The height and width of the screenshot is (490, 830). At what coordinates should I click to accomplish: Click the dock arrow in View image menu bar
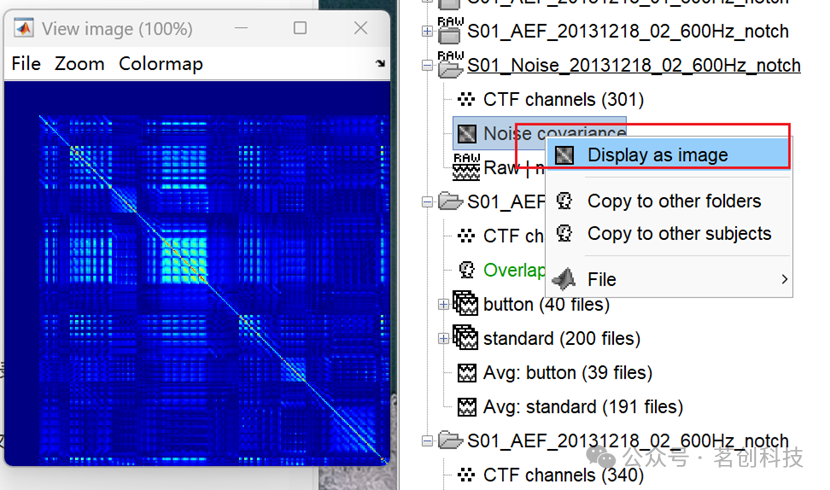coord(380,63)
